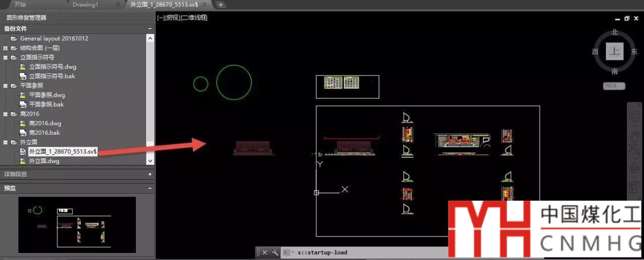Expand the 结构合图 (一层) tree node

[x=6, y=48]
